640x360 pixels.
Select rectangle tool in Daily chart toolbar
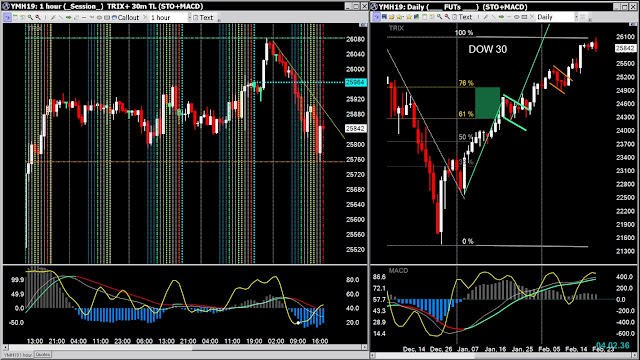524,17
